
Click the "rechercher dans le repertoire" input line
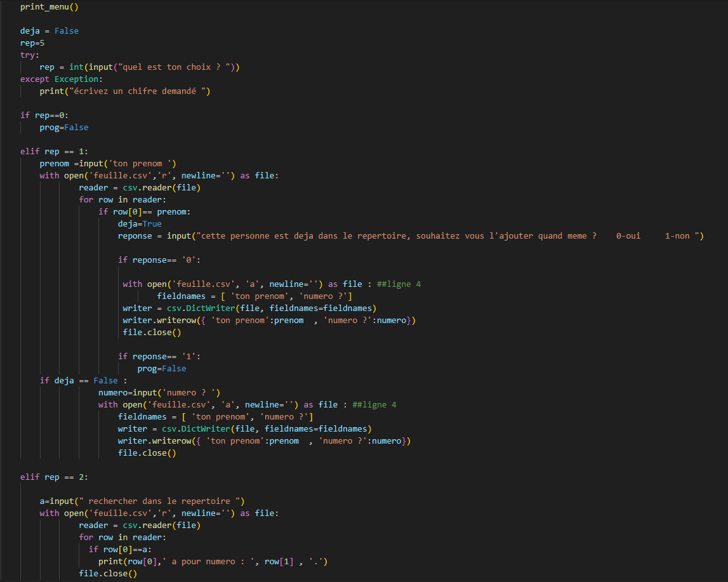pyautogui.click(x=142, y=501)
